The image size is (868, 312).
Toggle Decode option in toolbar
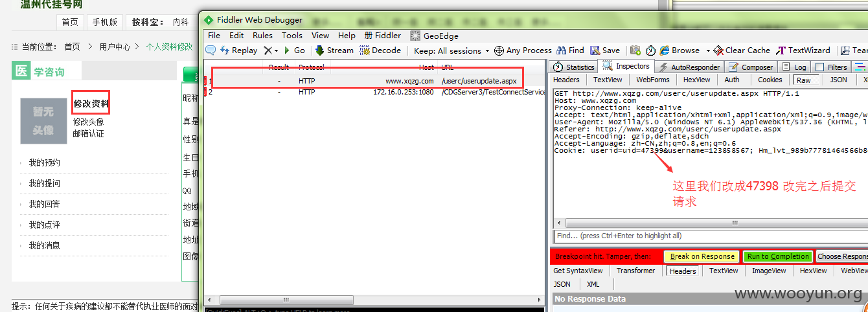(x=381, y=50)
